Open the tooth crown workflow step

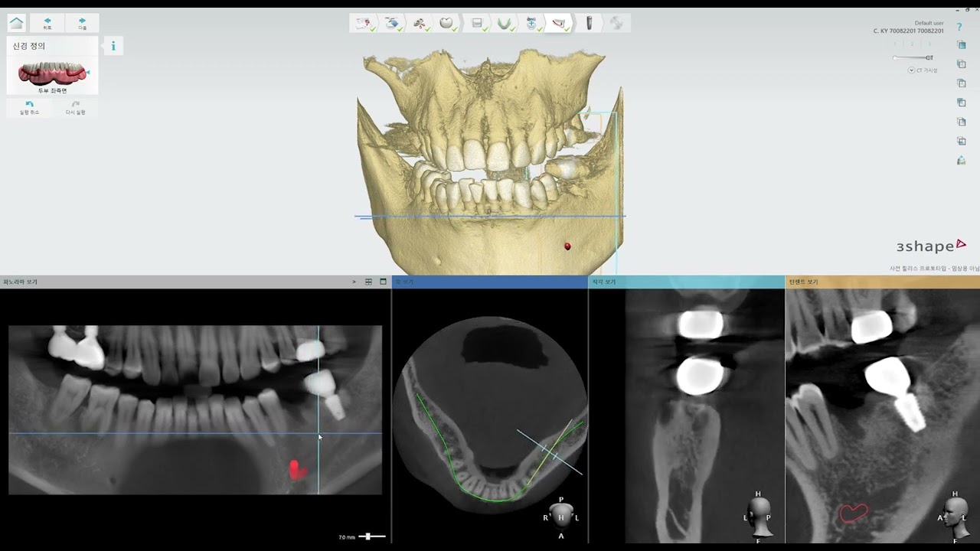click(x=447, y=23)
